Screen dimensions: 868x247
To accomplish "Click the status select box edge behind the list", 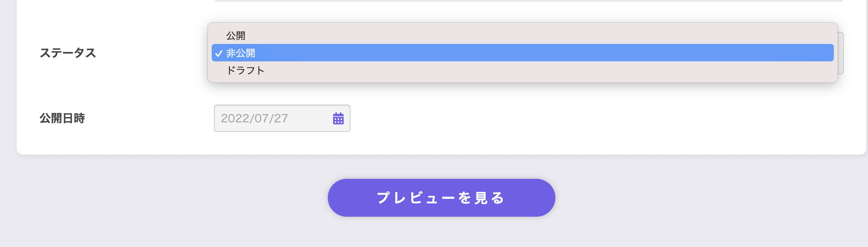I will pos(841,53).
